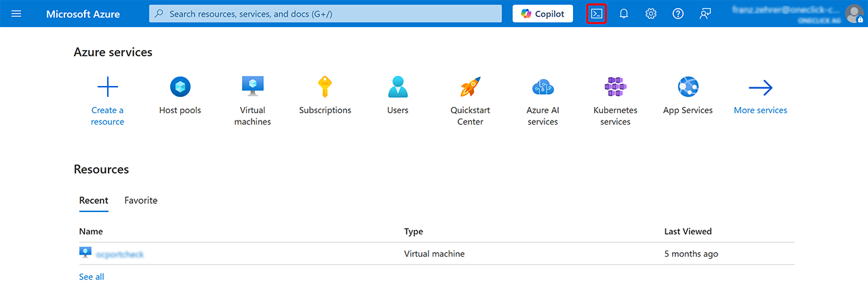Open the Virtual machines service icon
The height and width of the screenshot is (294, 868).
(252, 87)
